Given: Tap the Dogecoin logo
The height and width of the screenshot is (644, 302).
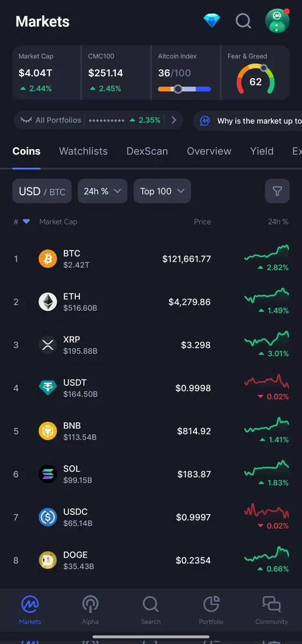Looking at the screenshot, I should coord(48,560).
